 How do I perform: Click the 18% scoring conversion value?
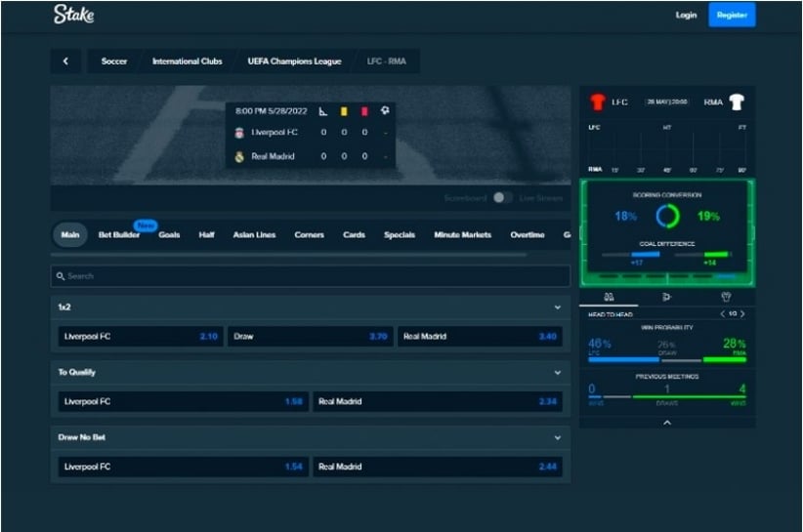tap(626, 217)
